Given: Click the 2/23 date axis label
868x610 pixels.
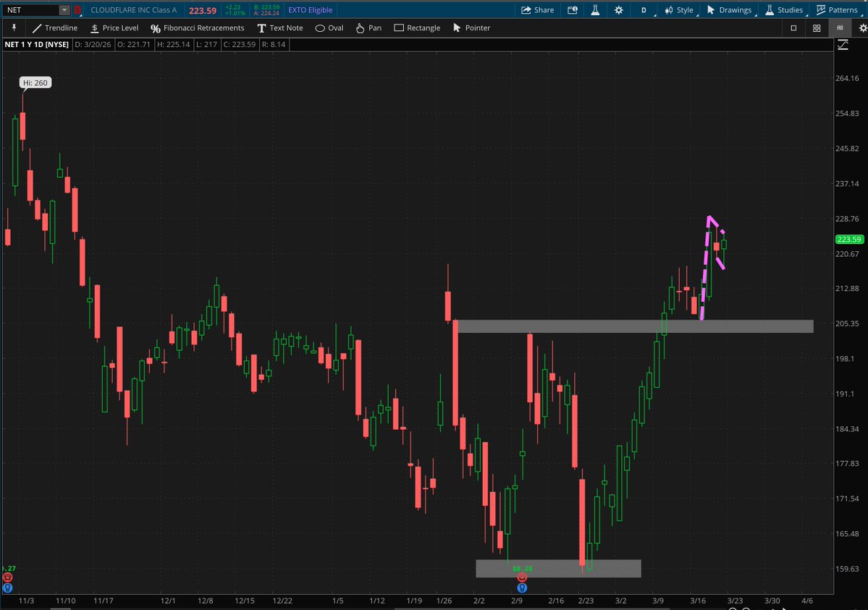Looking at the screenshot, I should coord(586,601).
